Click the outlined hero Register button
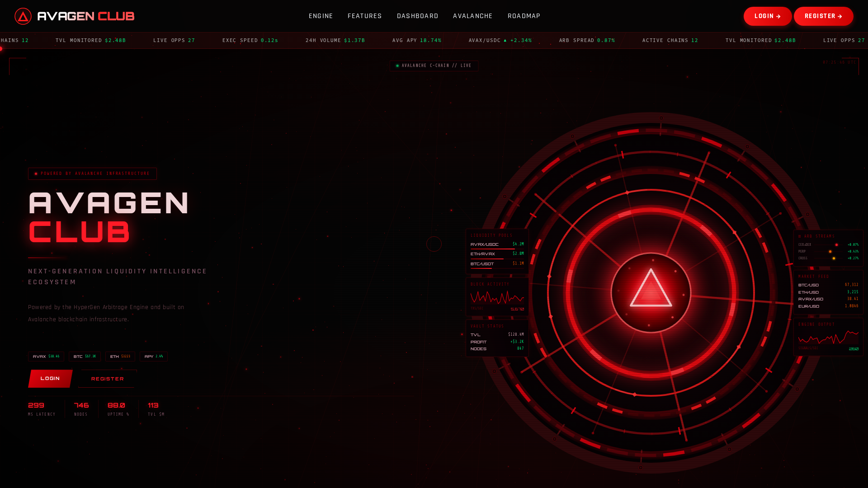The height and width of the screenshot is (488, 868). tap(107, 379)
